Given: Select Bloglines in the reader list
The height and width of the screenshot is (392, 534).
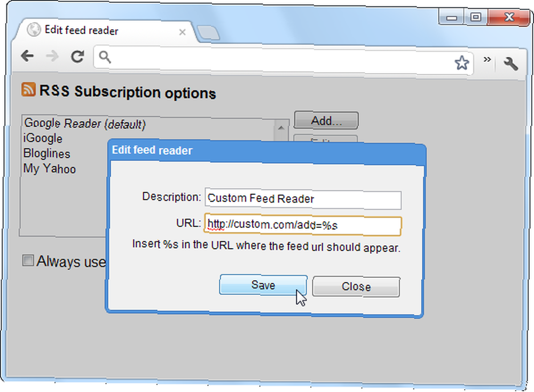Looking at the screenshot, I should 46,154.
